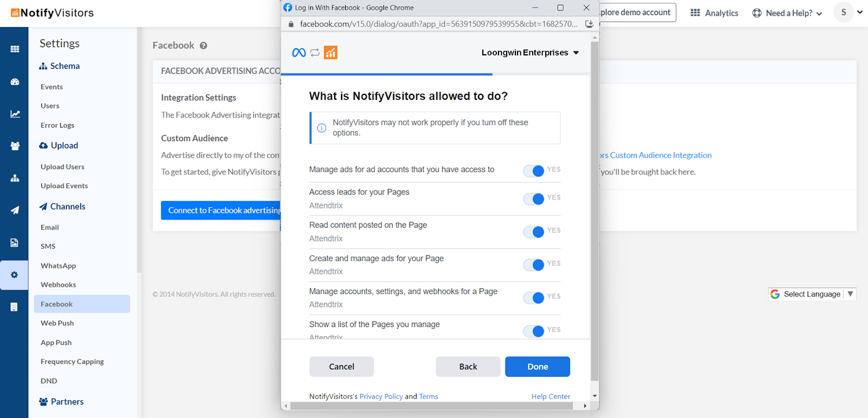Screen dimensions: 868x418
Task: Open the users group sidebar icon
Action: [15, 146]
